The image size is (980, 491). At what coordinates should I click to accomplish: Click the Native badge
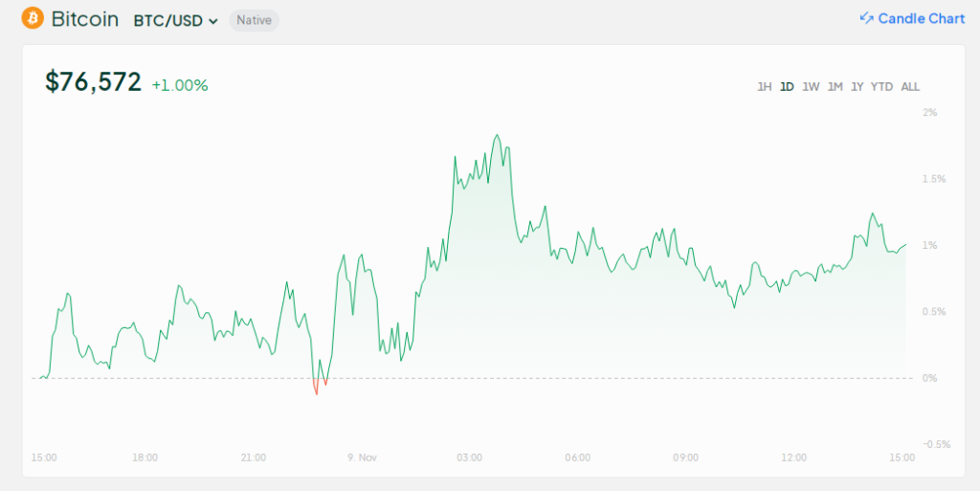[254, 20]
